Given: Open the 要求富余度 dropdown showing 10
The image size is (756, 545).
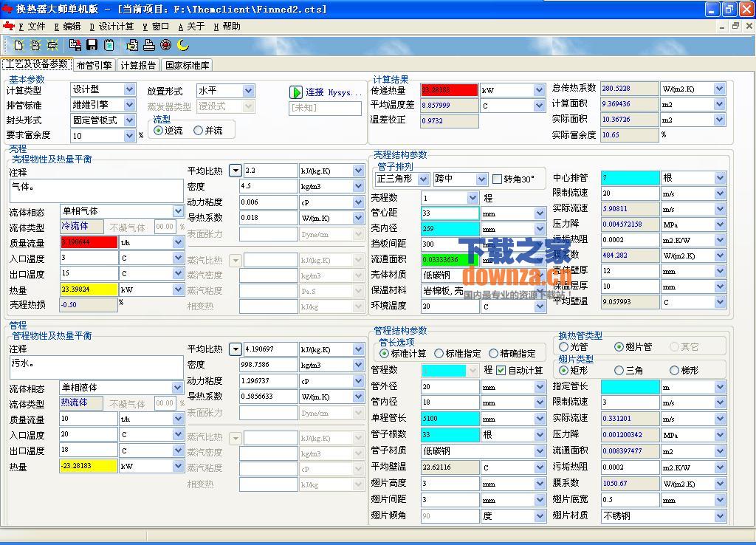Looking at the screenshot, I should 129,136.
